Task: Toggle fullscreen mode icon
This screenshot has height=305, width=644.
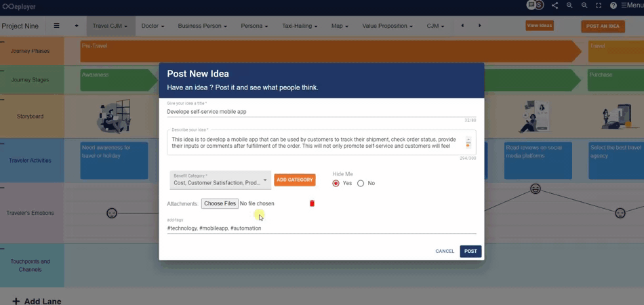Action: click(599, 5)
